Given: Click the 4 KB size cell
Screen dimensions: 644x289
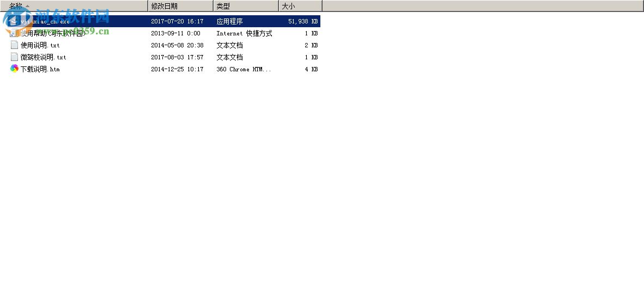Looking at the screenshot, I should 311,69.
